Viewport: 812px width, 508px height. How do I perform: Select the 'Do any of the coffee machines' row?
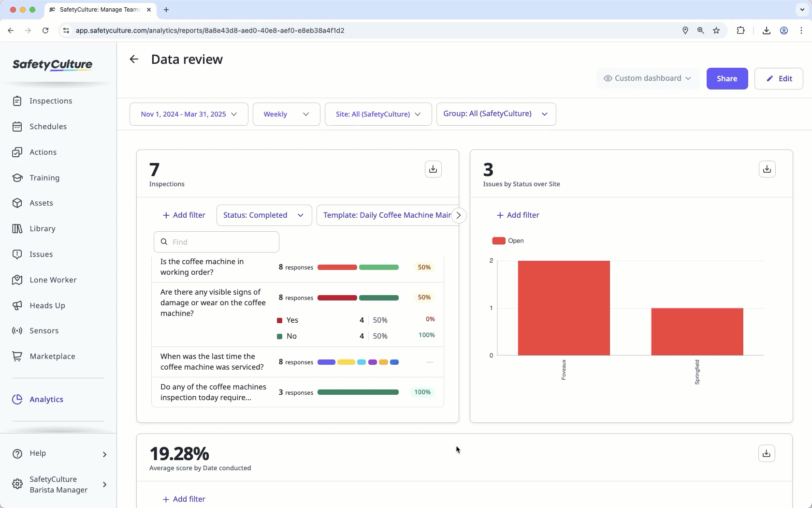[298, 392]
